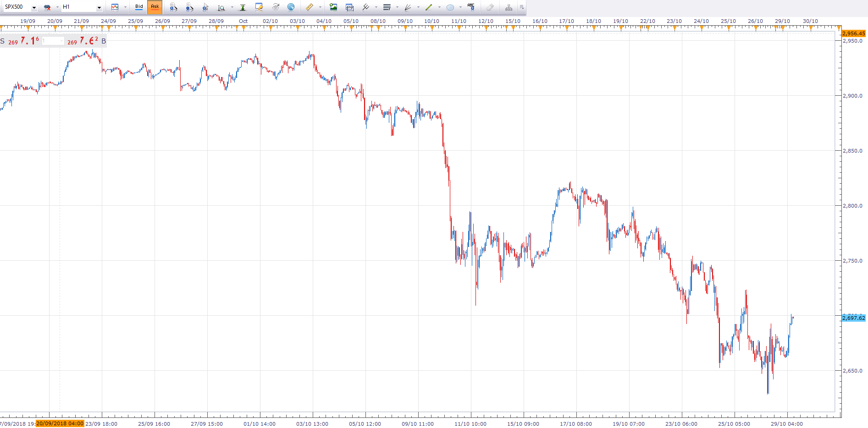Screen dimensions: 868x428
Task: Click the 2,697.62 current price label
Action: (x=853, y=318)
